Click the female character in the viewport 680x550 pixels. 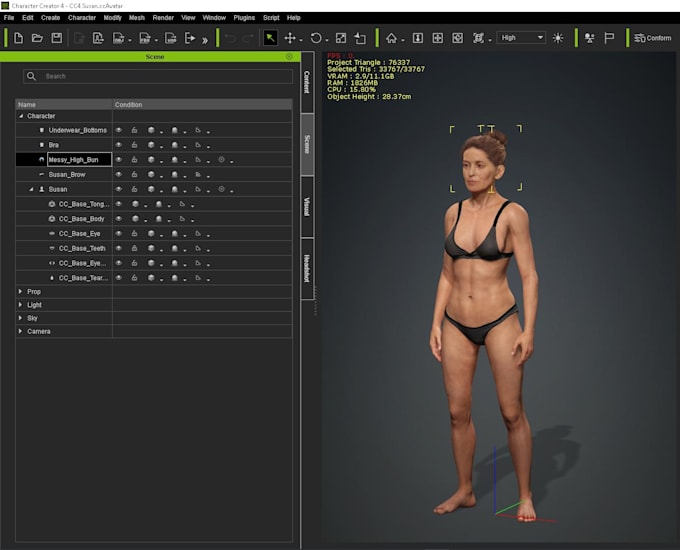[484, 325]
